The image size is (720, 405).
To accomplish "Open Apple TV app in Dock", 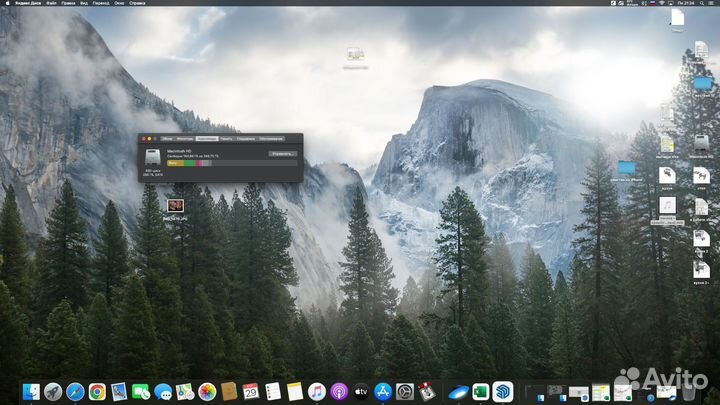I will [x=361, y=392].
